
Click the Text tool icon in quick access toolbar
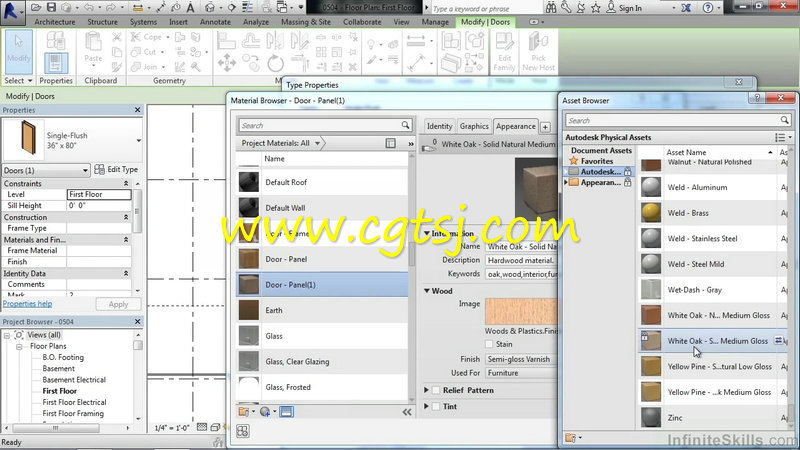point(190,8)
